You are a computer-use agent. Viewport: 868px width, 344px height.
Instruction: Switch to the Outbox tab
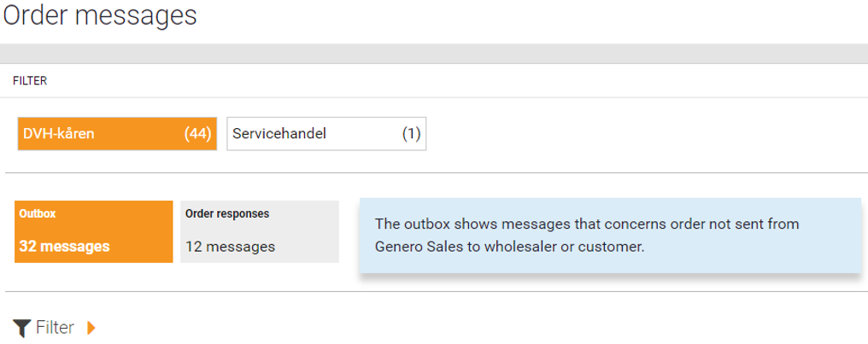(93, 231)
